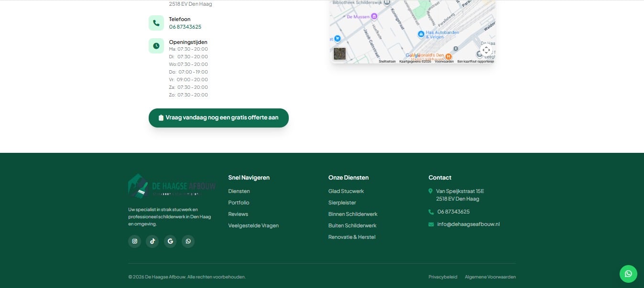The height and width of the screenshot is (288, 644).
Task: Open the Sierpleister service link
Action: click(342, 203)
